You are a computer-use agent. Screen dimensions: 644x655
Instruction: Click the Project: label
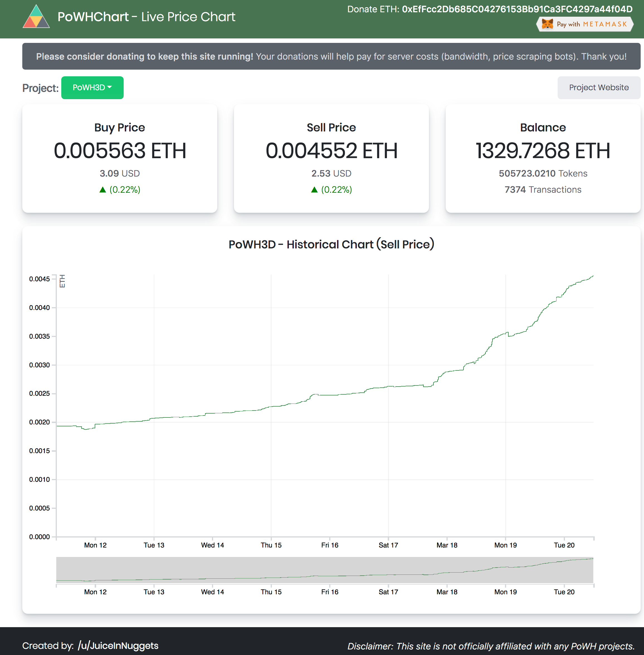(40, 88)
